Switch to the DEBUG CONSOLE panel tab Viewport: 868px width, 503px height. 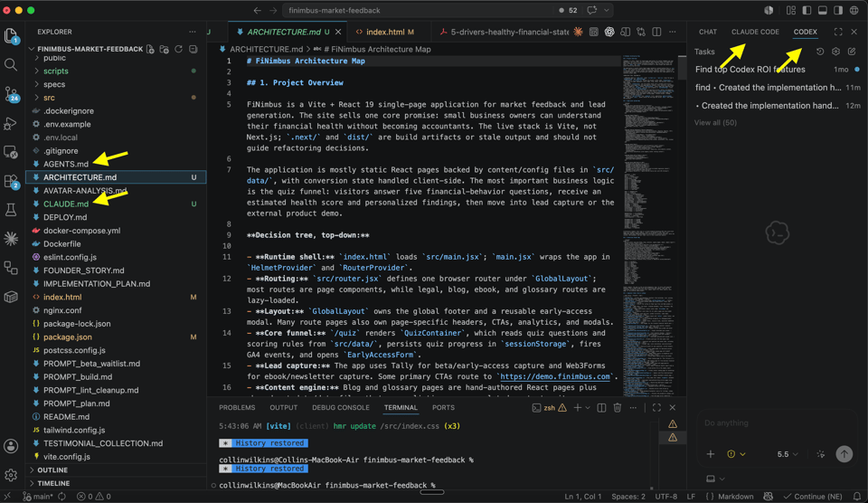[341, 408]
